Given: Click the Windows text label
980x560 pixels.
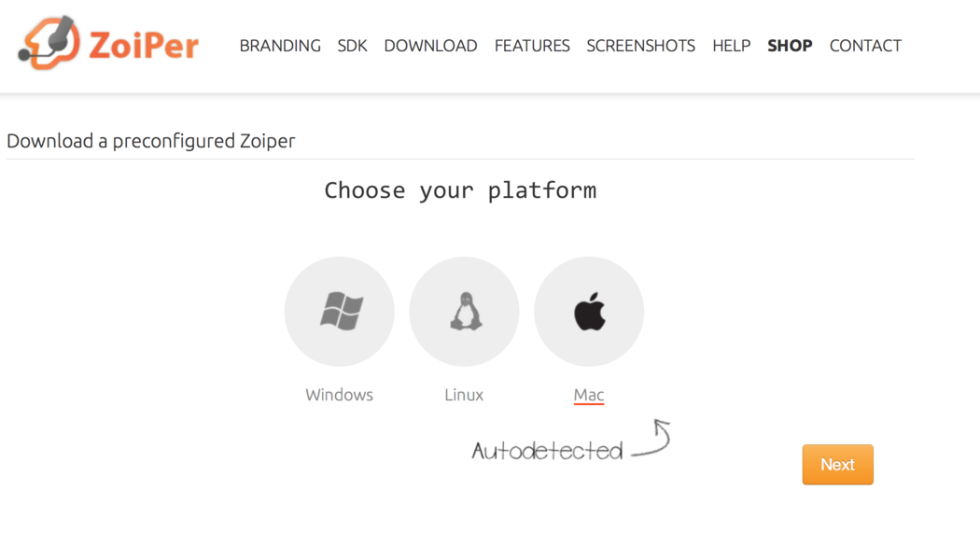Looking at the screenshot, I should 340,395.
